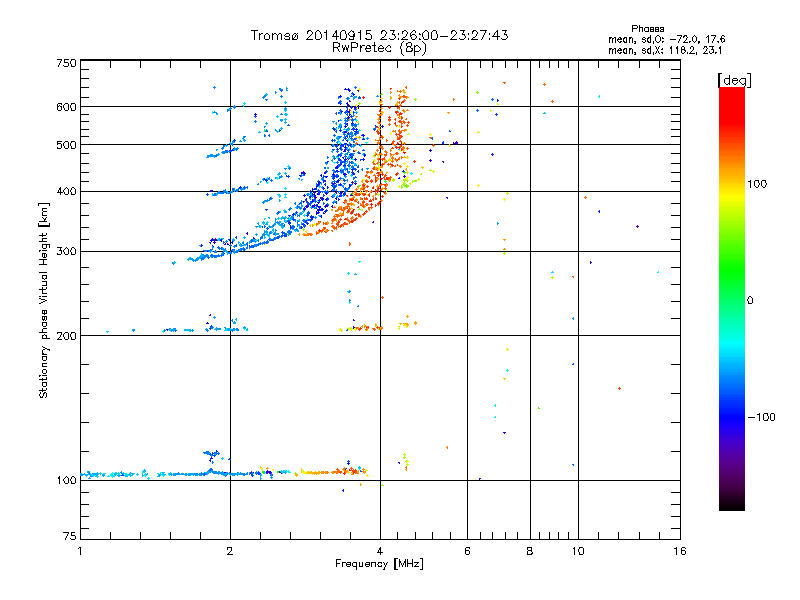Viewport: 800px width, 600px height.
Task: Click x-axis tick label '2'
Action: pyautogui.click(x=230, y=551)
